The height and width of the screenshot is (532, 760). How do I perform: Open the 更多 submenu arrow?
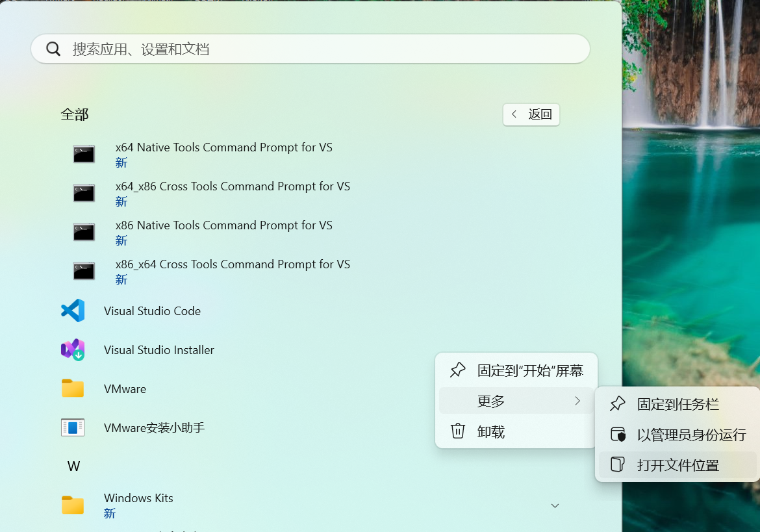[x=577, y=401]
